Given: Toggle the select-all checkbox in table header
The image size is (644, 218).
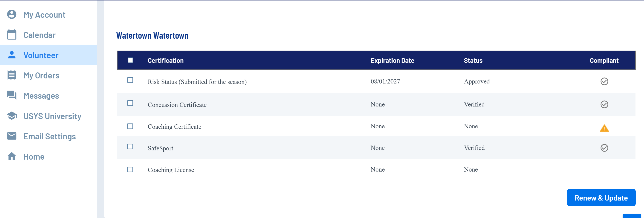Looking at the screenshot, I should click(x=130, y=60).
